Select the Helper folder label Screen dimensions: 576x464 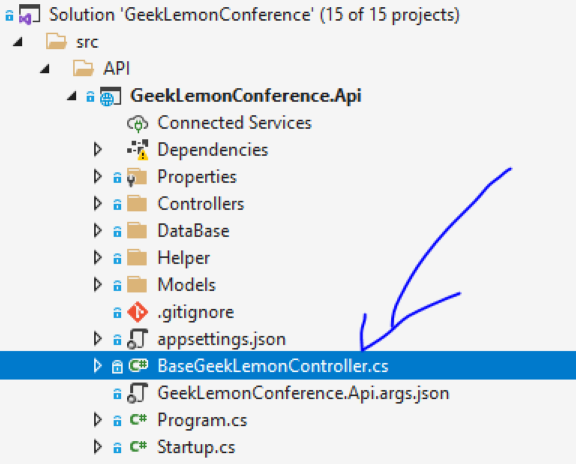184,258
